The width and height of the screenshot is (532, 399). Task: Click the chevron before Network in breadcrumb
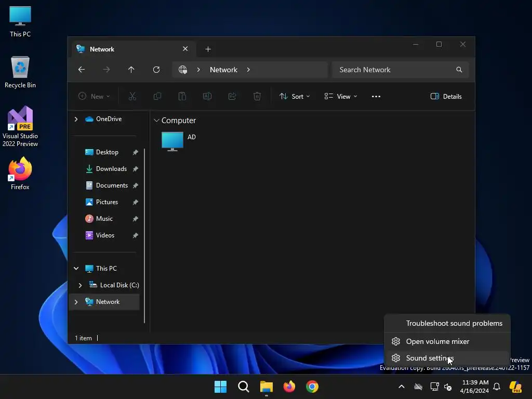click(198, 70)
